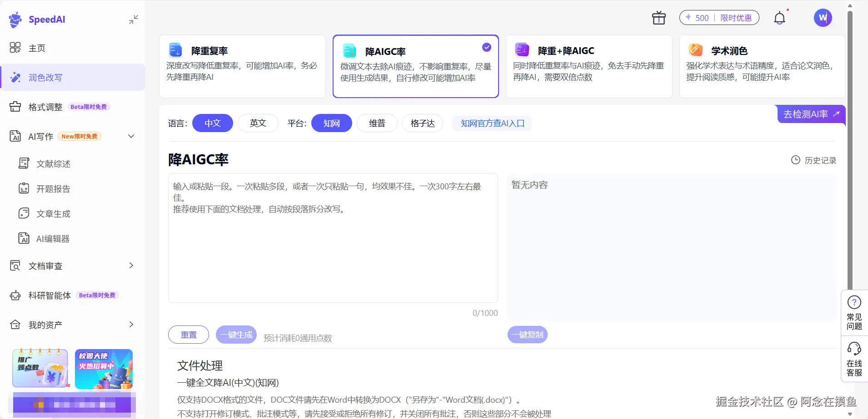Open the 文献综述 icon
The width and height of the screenshot is (868, 419).
[x=24, y=163]
